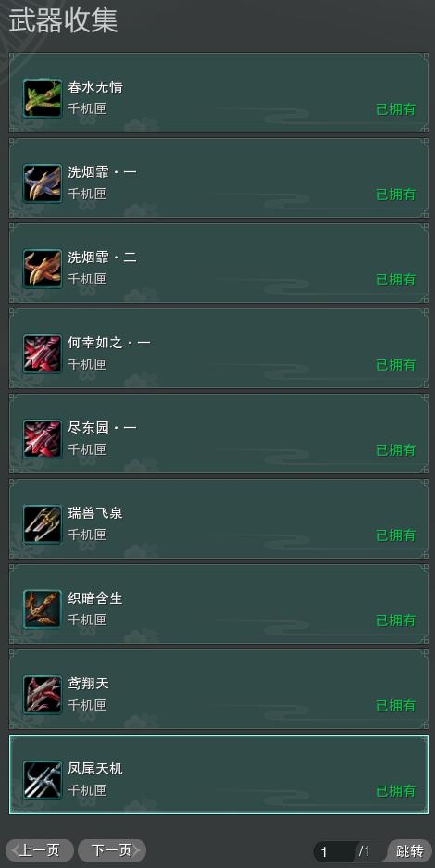Click the 瑞兽飞泉 weapon icon
This screenshot has height=868, width=435.
pyautogui.click(x=43, y=524)
